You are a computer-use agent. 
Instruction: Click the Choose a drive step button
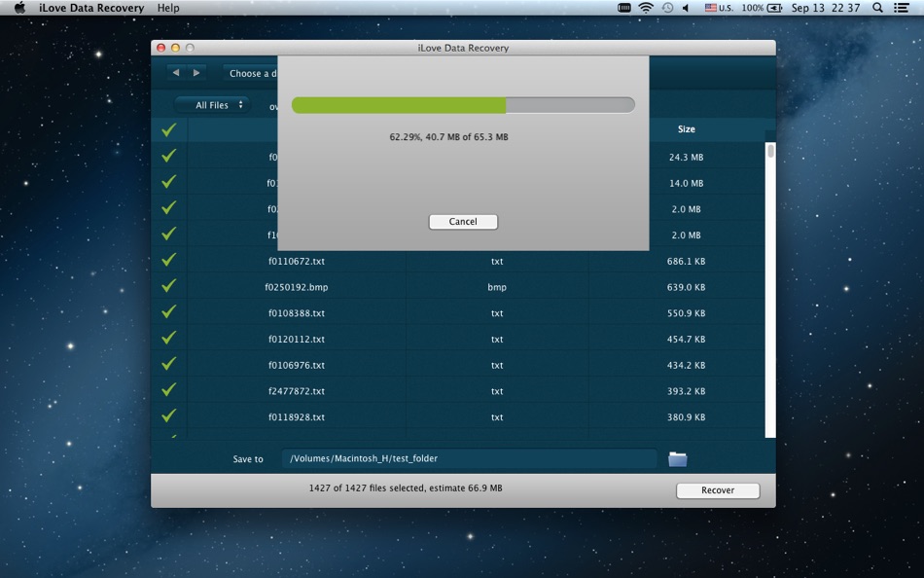251,73
